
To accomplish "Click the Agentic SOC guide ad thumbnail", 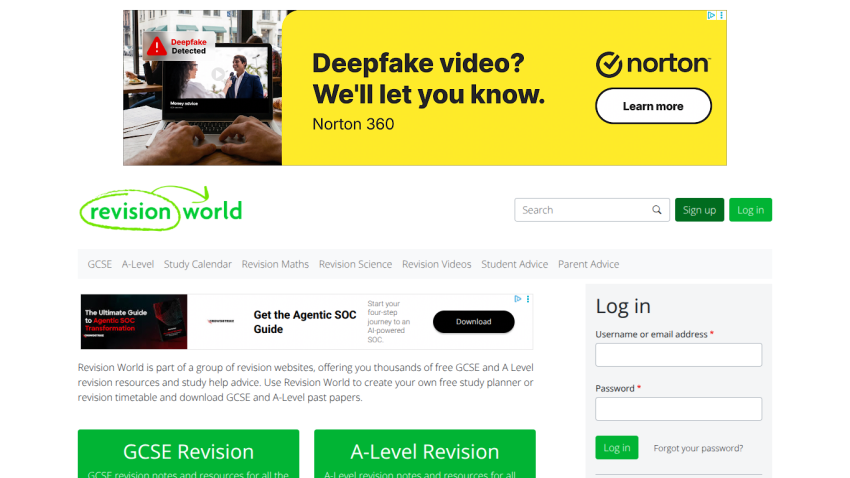I will click(x=134, y=321).
